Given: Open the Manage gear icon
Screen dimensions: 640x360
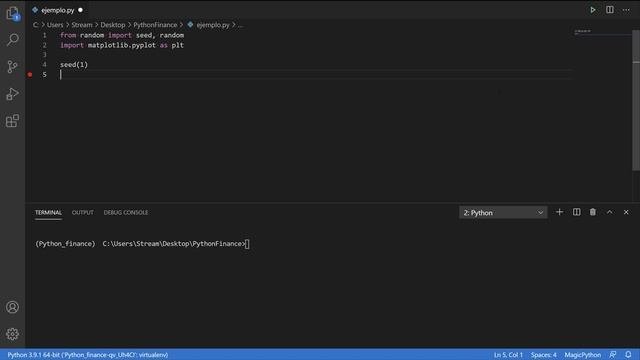Looking at the screenshot, I should point(13,334).
